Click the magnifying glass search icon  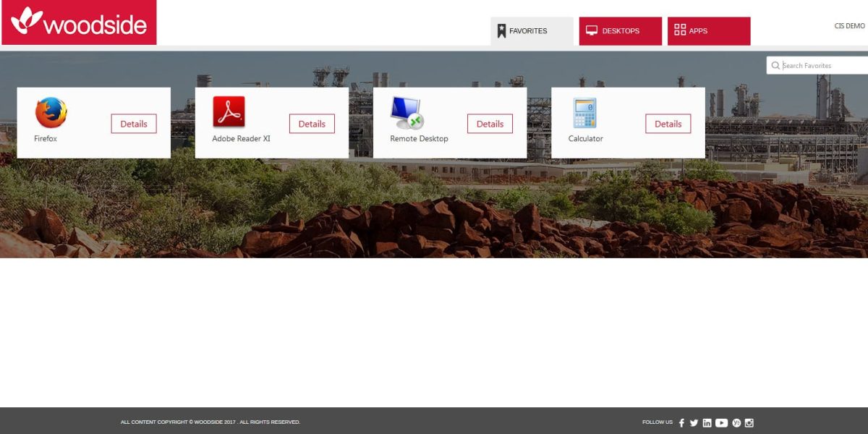775,64
